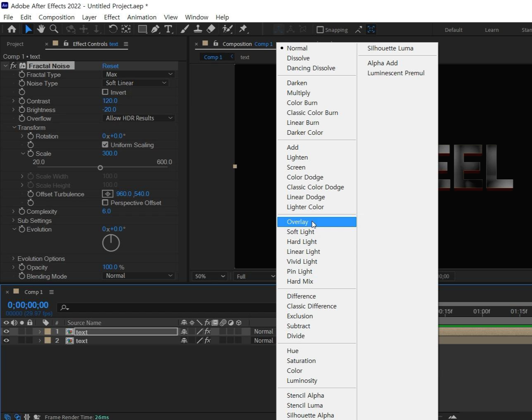Toggle the Contrast stopwatch icon
The width and height of the screenshot is (532, 420).
pyautogui.click(x=22, y=101)
